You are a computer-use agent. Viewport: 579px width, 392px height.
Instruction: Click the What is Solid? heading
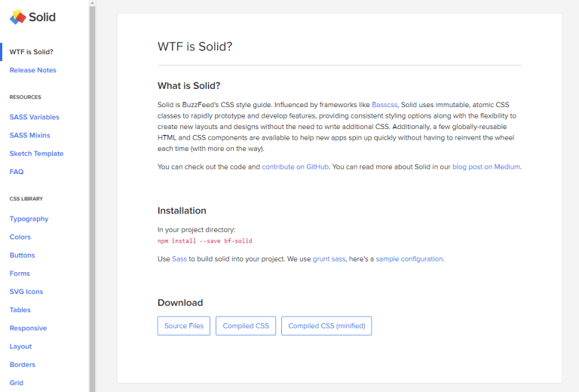(x=189, y=86)
